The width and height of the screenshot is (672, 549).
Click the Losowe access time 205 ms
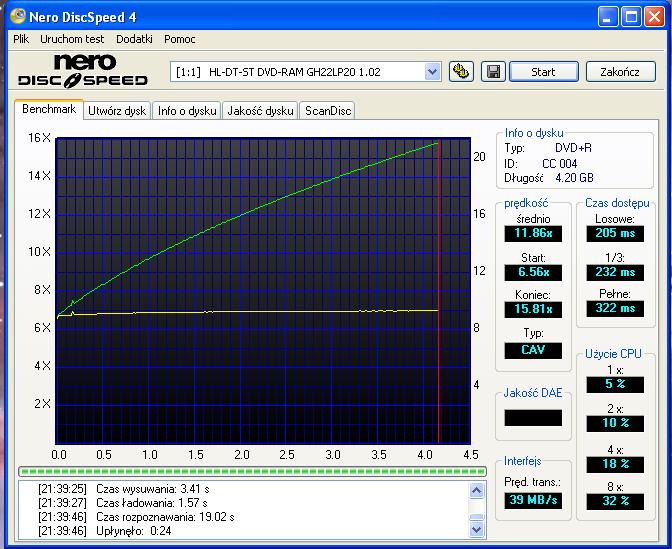pyautogui.click(x=615, y=233)
